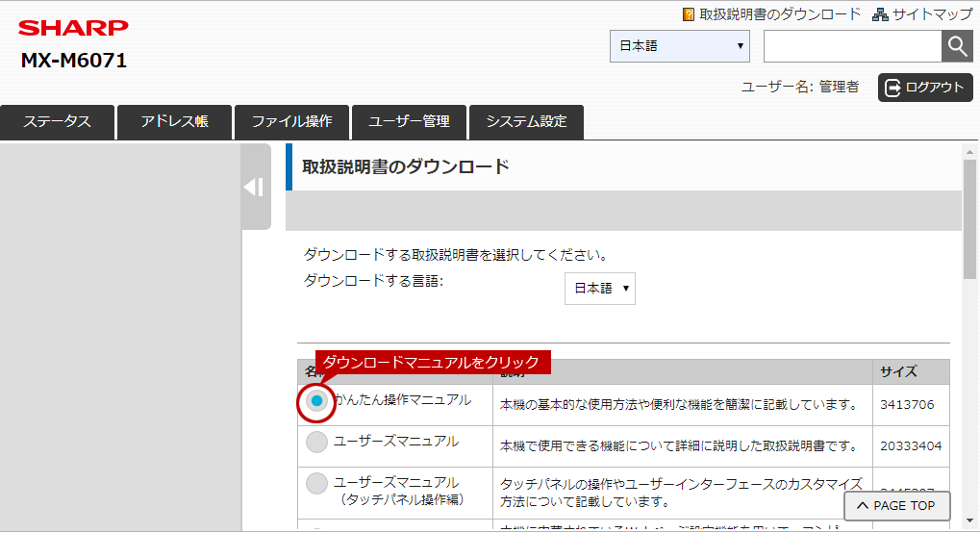
Task: Click the sitemap icon
Action: (880, 14)
